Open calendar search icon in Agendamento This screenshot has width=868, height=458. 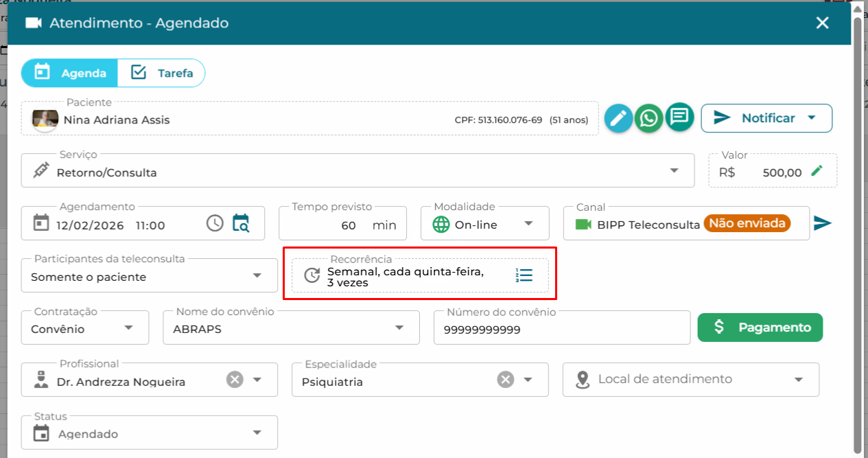point(241,223)
